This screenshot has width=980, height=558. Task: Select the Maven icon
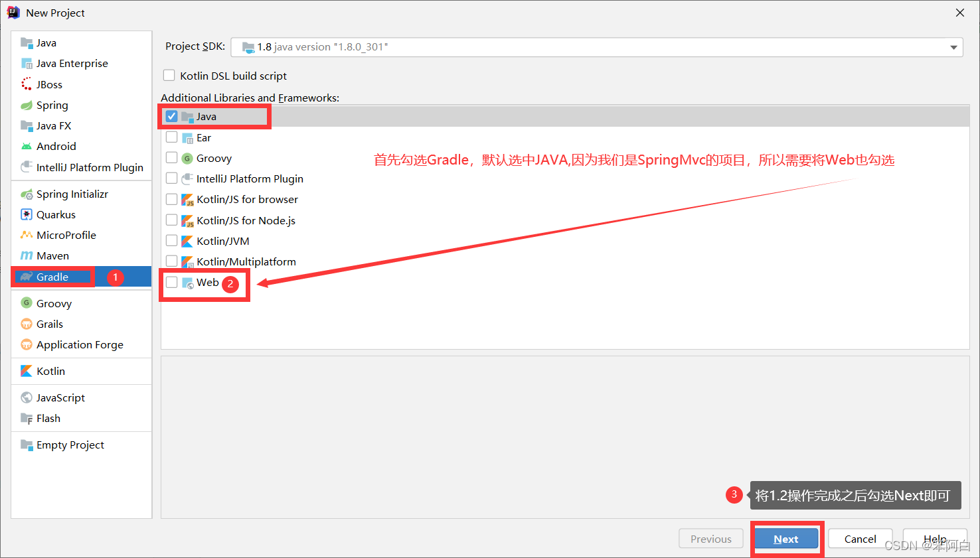coord(27,255)
